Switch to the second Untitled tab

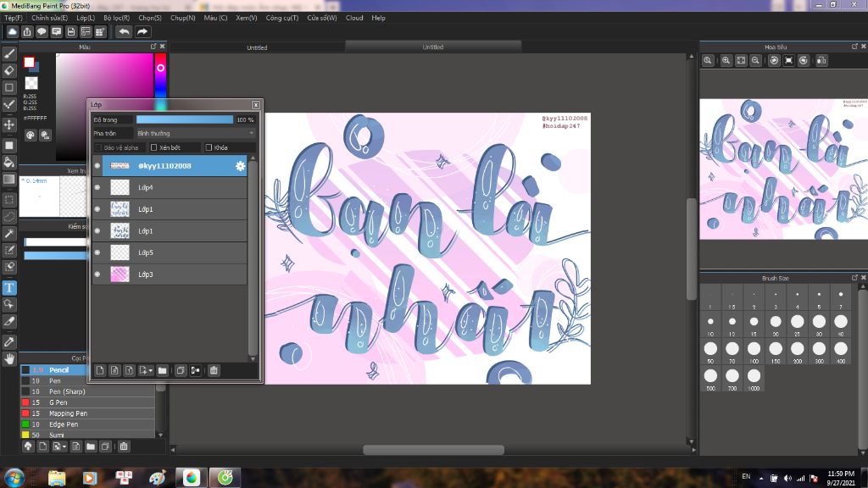[433, 47]
